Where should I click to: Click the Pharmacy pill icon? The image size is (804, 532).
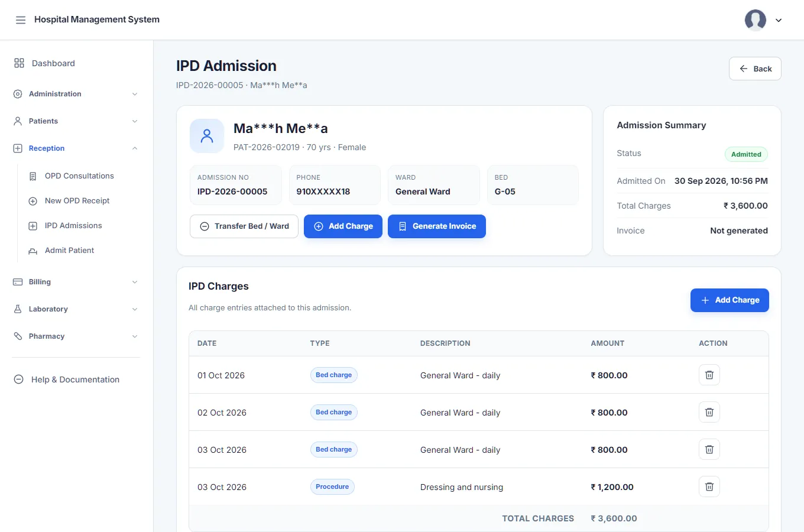(18, 336)
